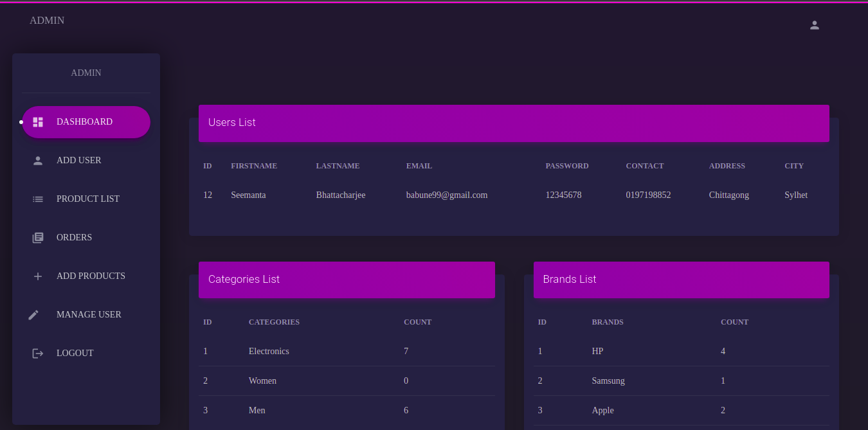Click count 6 for Men

point(406,411)
